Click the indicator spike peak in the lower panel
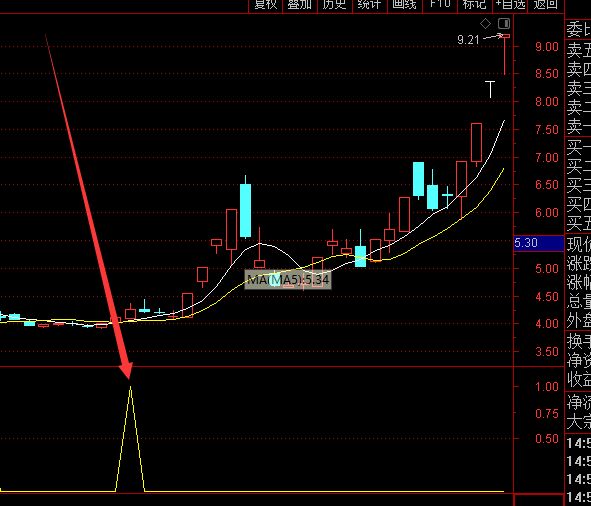 click(x=130, y=388)
